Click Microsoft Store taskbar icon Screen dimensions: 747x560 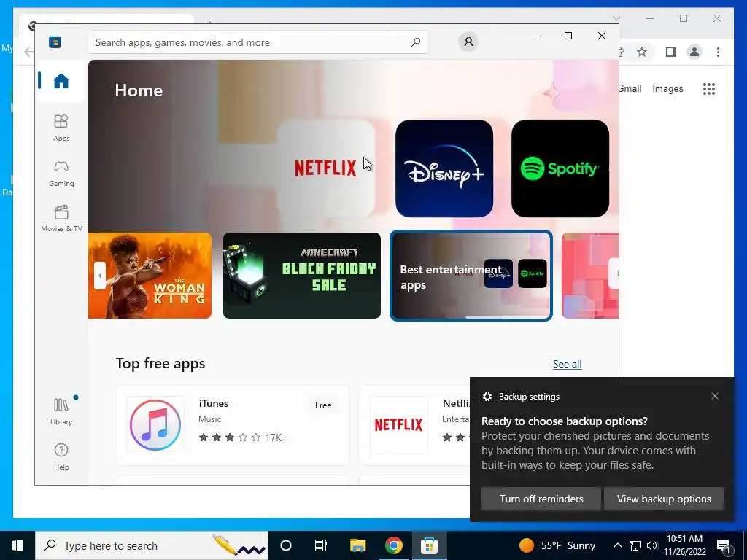pos(429,545)
